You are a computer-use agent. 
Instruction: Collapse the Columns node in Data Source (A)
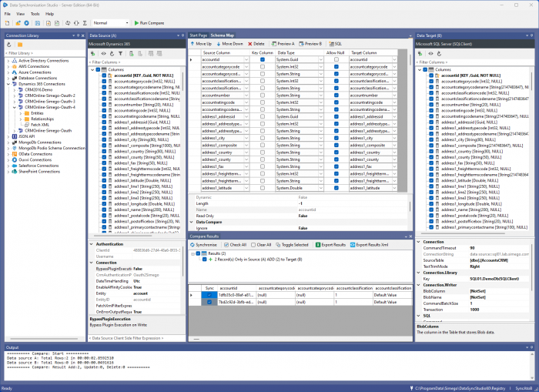(x=92, y=69)
